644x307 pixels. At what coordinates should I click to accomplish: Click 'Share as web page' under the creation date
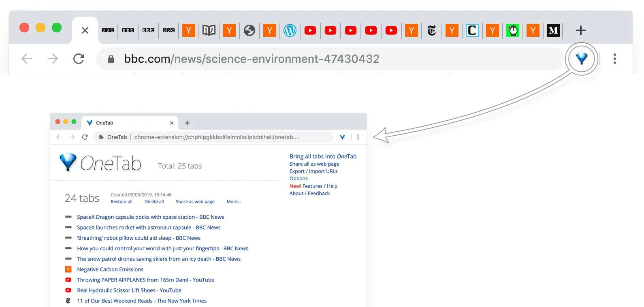point(195,202)
